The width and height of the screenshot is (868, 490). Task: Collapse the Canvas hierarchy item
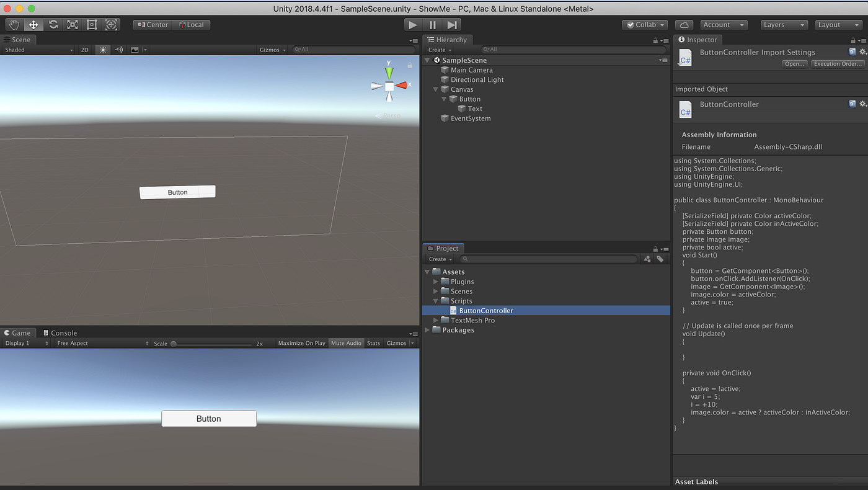tap(435, 89)
